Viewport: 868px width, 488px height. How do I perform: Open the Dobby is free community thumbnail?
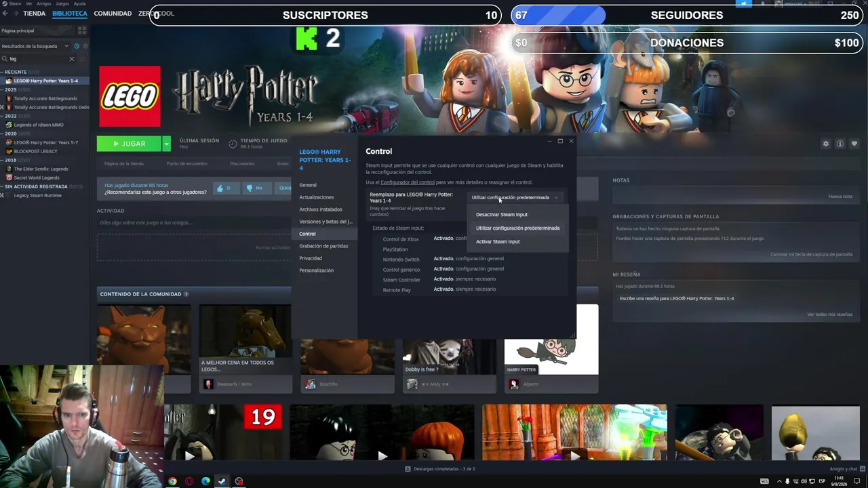point(449,340)
